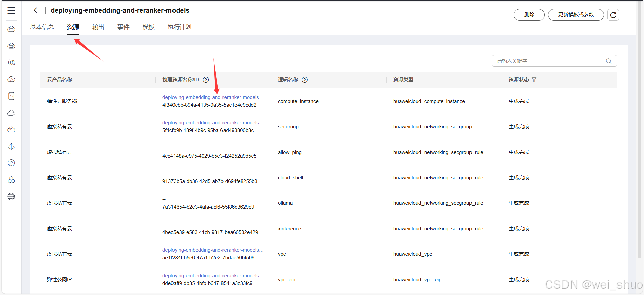
Task: Open help tooltip for 逻辑名称 column
Action: [305, 80]
